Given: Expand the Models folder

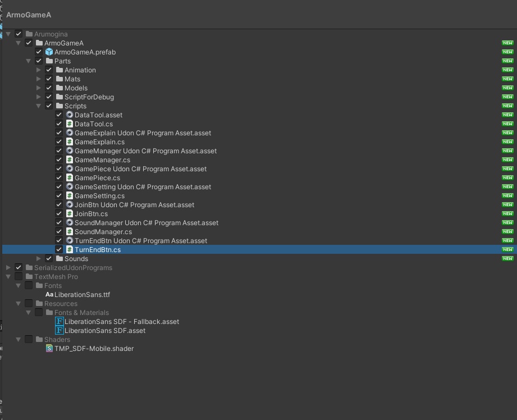Looking at the screenshot, I should [x=39, y=88].
